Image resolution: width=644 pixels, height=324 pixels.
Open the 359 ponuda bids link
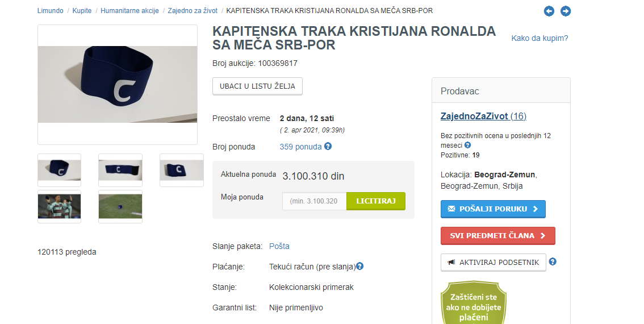(x=300, y=147)
